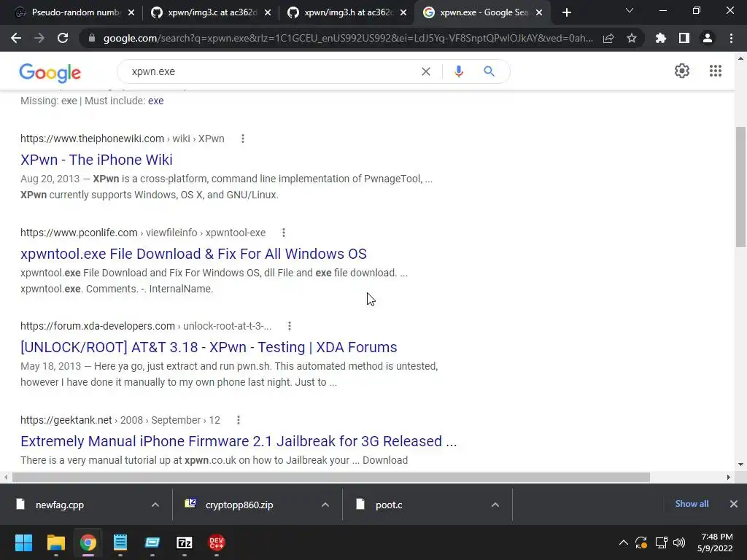This screenshot has height=560, width=747.
Task: Click the Google logo
Action: 50,72
